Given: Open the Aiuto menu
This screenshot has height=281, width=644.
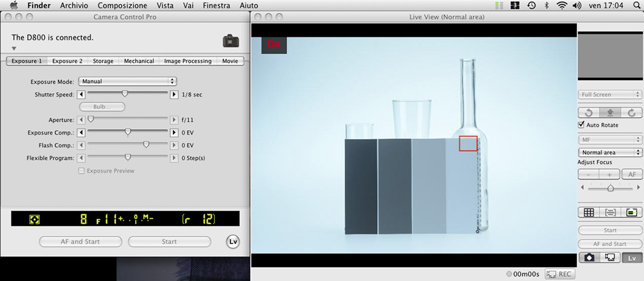Looking at the screenshot, I should click(x=249, y=6).
